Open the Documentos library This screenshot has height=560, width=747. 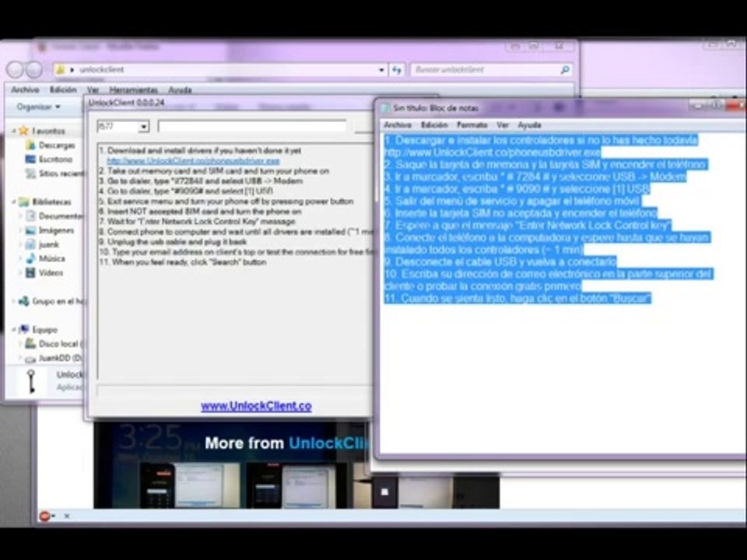tap(61, 216)
